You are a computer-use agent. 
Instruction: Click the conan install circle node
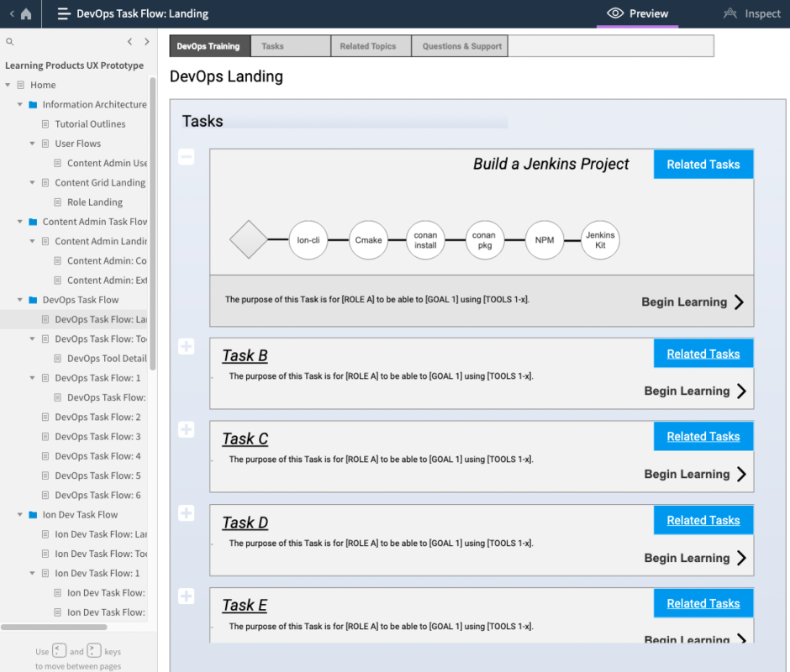[425, 240]
